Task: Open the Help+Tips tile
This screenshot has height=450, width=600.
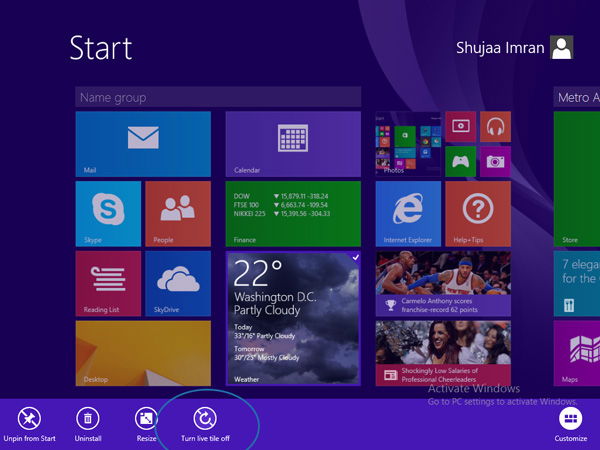Action: pyautogui.click(x=478, y=214)
